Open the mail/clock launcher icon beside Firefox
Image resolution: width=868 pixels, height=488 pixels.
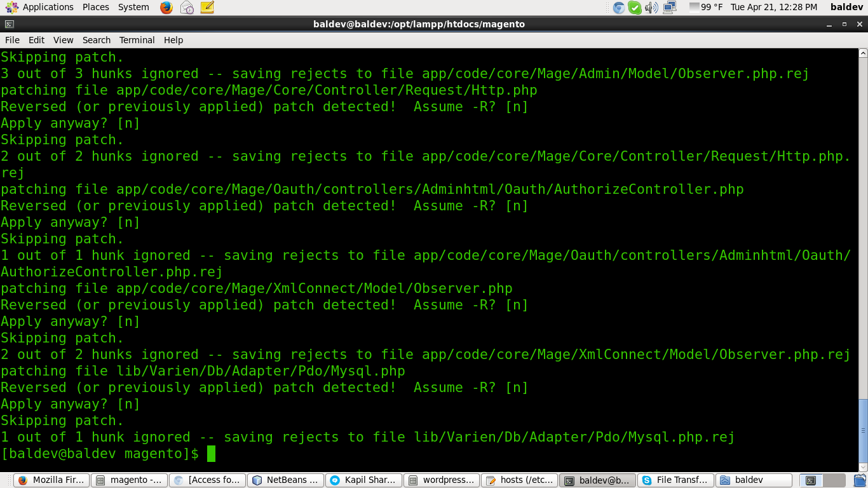(187, 8)
